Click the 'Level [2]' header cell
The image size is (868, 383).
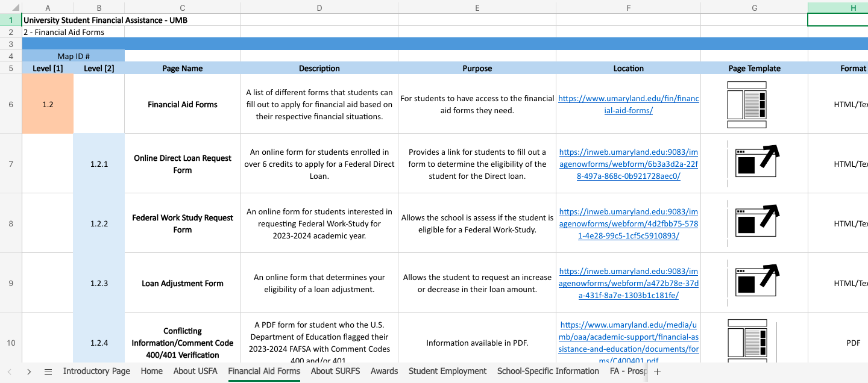(x=99, y=68)
